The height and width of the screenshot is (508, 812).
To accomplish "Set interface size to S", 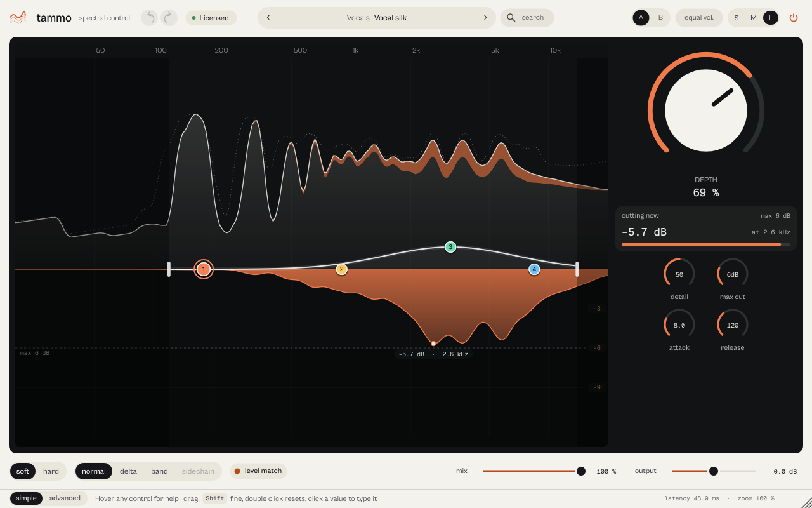I will pyautogui.click(x=737, y=18).
